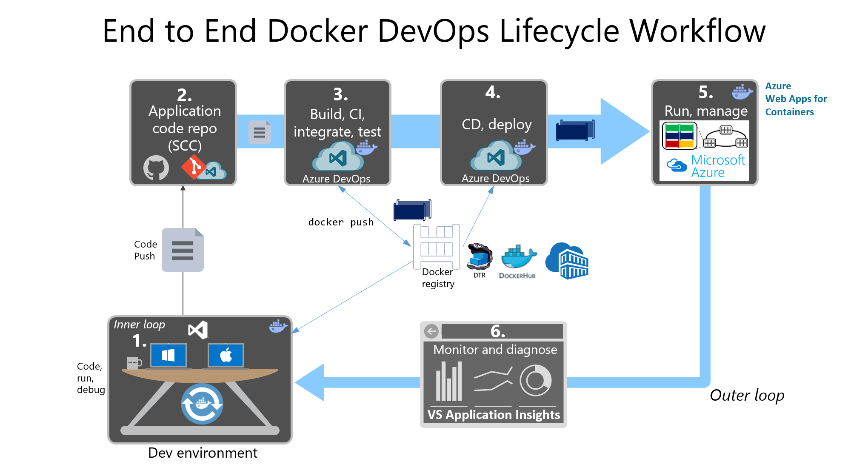
Task: Click the Azure Container Registry cloud icon
Action: tap(568, 261)
